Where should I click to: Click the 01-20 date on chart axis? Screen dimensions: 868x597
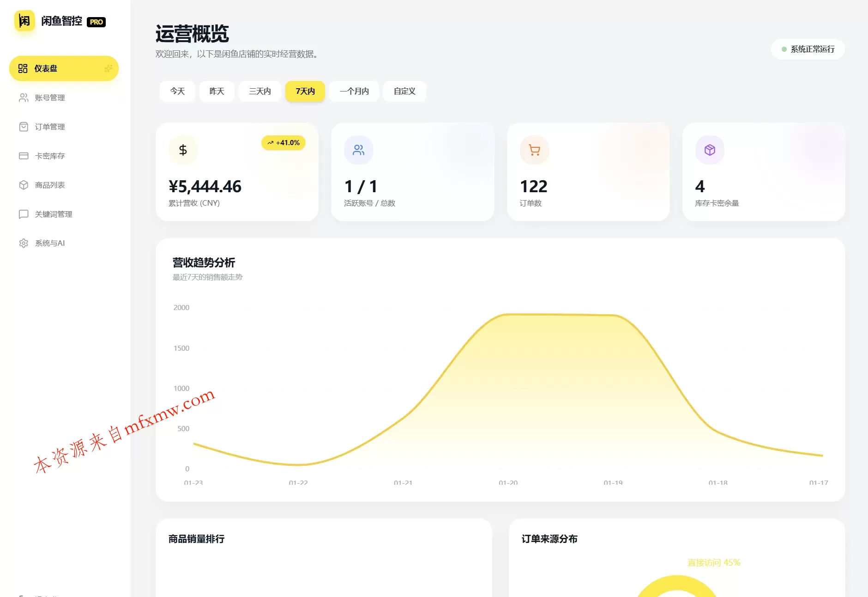(508, 482)
